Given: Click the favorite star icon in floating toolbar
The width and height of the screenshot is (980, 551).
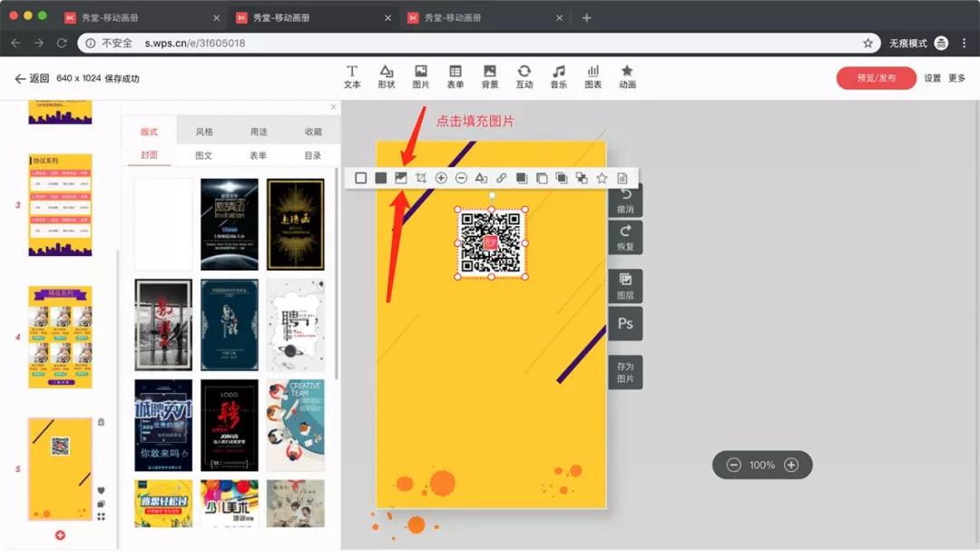Looking at the screenshot, I should click(x=602, y=178).
